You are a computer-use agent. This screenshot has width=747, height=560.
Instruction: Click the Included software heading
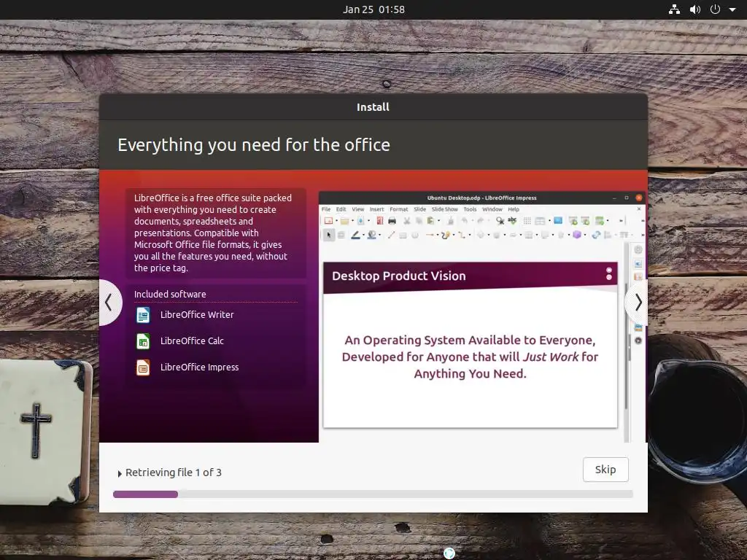tap(170, 294)
